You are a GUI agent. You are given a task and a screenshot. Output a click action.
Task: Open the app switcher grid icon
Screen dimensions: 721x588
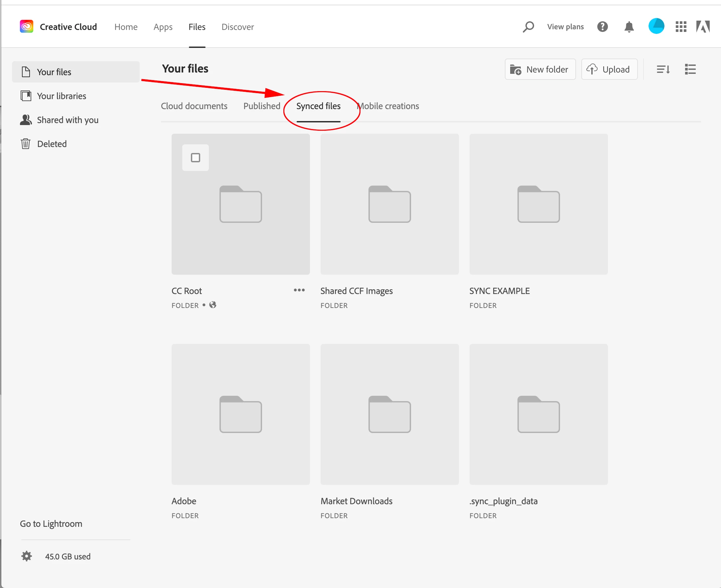[x=680, y=27]
